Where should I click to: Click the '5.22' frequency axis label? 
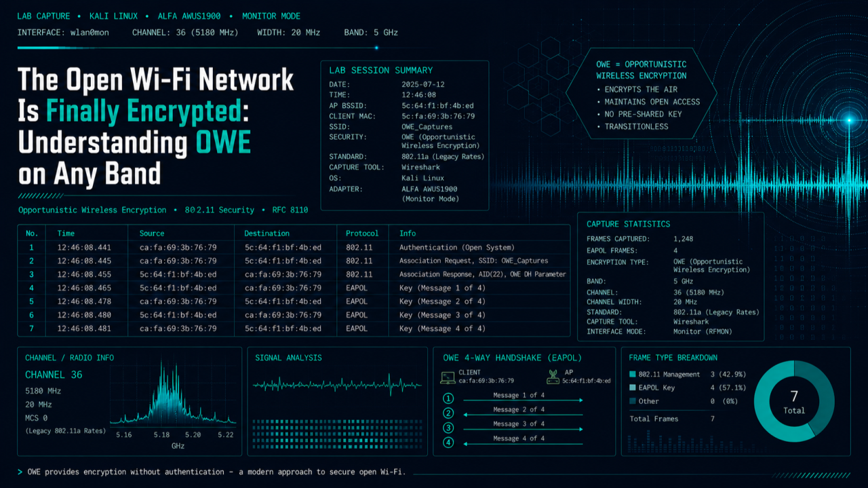(x=225, y=434)
